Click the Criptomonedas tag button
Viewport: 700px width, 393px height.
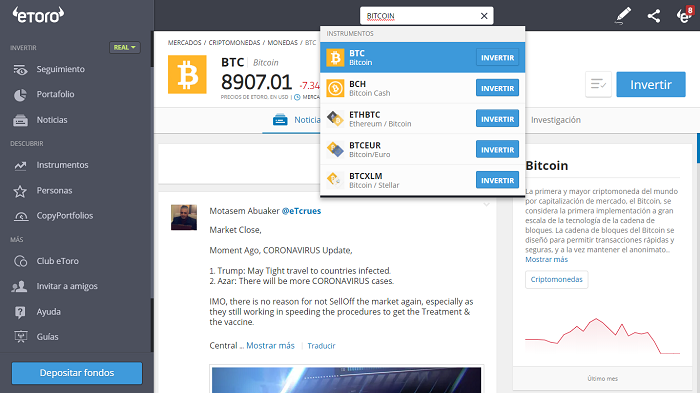[557, 280]
